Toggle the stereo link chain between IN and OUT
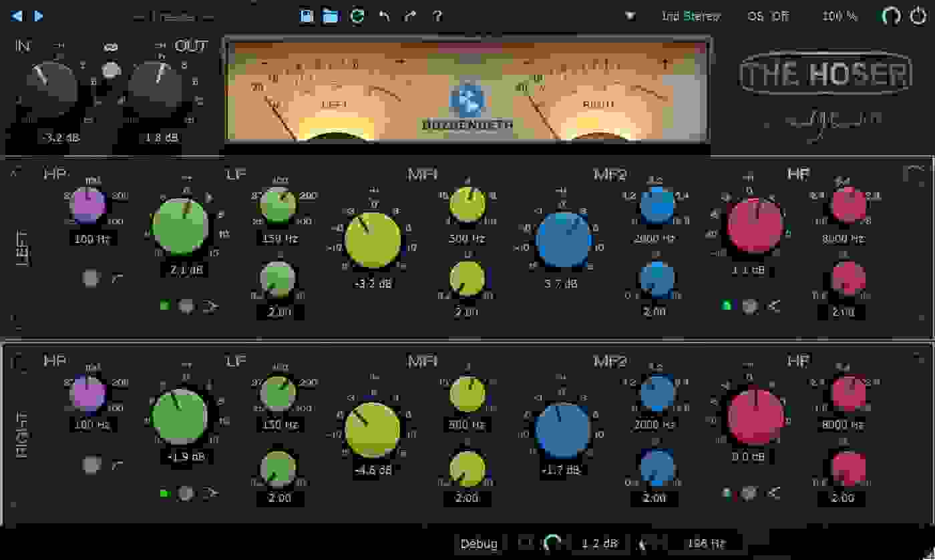 pos(109,48)
